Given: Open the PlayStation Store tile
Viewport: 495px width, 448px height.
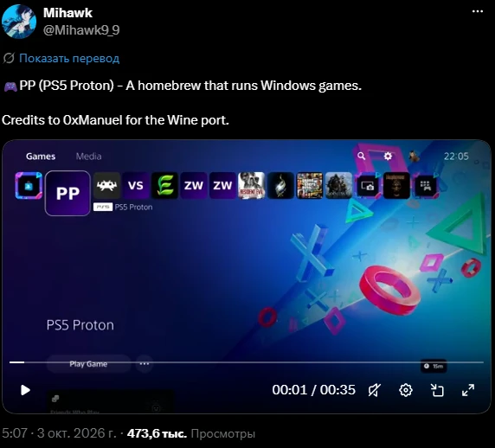Looking at the screenshot, I should point(29,185).
